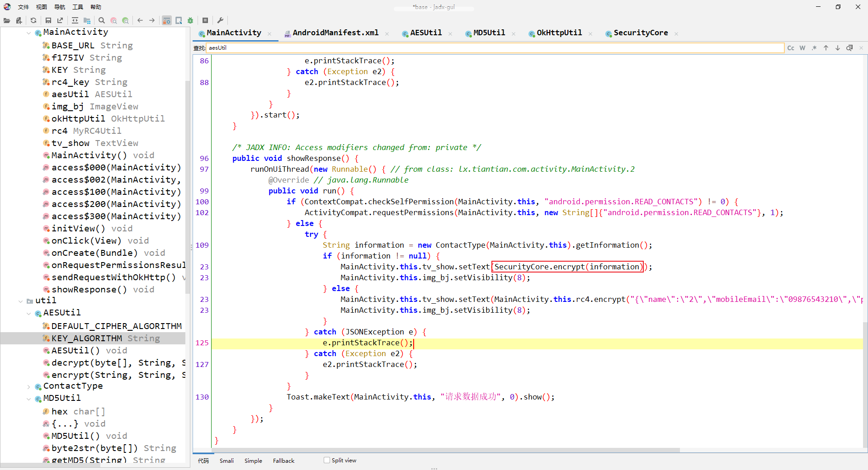This screenshot has height=470, width=868.
Task: Collapse the util package node
Action: pyautogui.click(x=21, y=301)
